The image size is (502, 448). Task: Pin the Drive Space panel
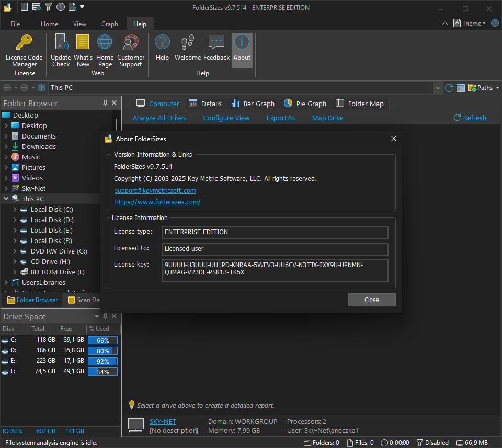105,316
